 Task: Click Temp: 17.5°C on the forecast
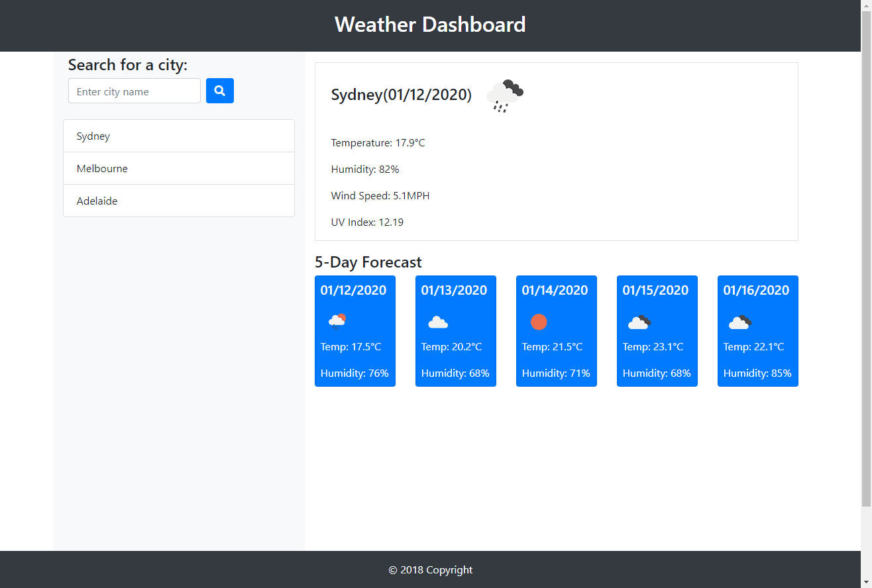click(x=351, y=346)
